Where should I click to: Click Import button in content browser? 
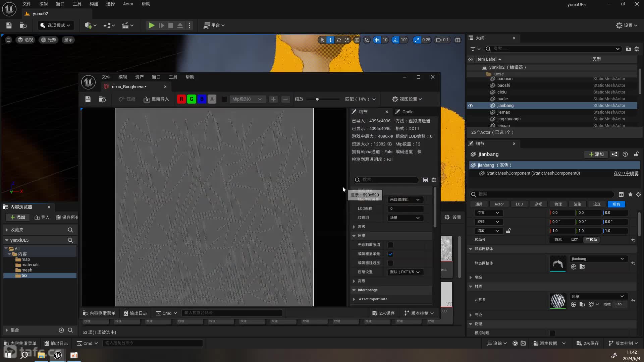click(42, 218)
